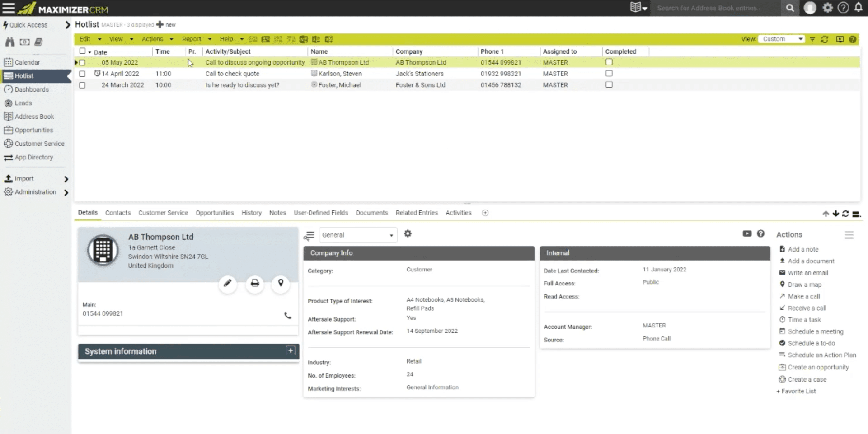The image size is (868, 434).
Task: Open the General layout dropdown
Action: (x=358, y=235)
